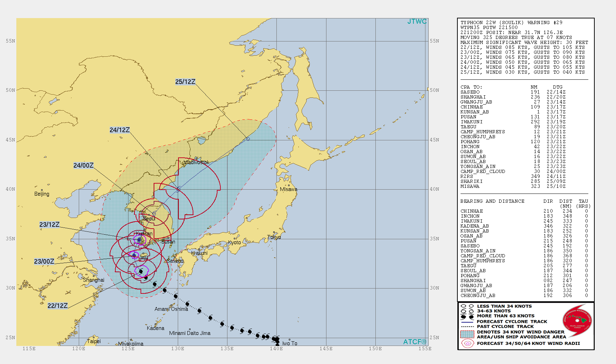Click the SHARIKI row in CPA table
Screen dimensions: 616x364
point(513,181)
